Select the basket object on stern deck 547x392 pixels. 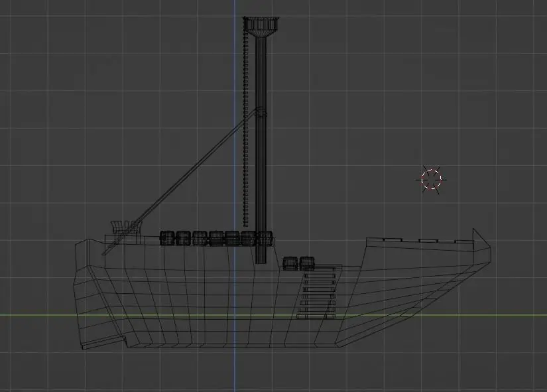(x=125, y=227)
